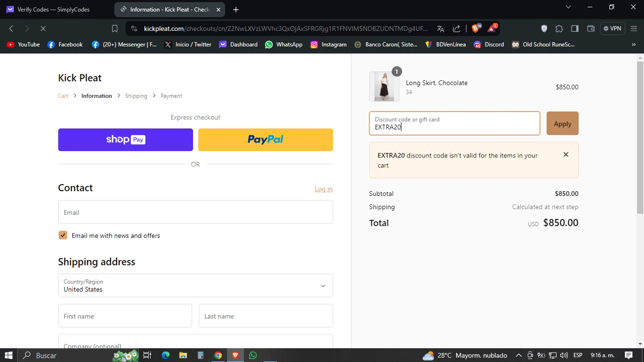Open the shield icon in the browser toolbar
Viewport: 644px width, 362px height.
(x=544, y=28)
